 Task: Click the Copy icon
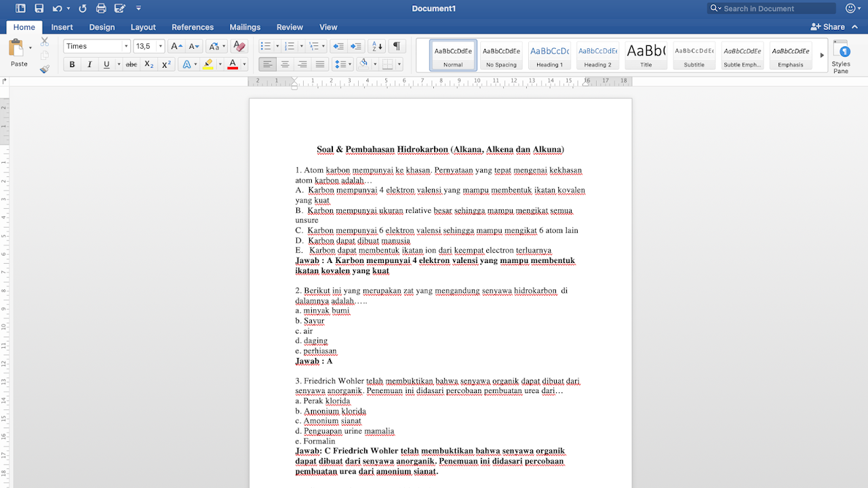[45, 56]
